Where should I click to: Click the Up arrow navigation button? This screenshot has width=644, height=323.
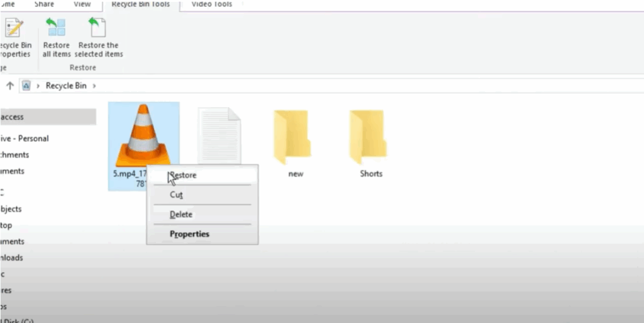pos(10,86)
